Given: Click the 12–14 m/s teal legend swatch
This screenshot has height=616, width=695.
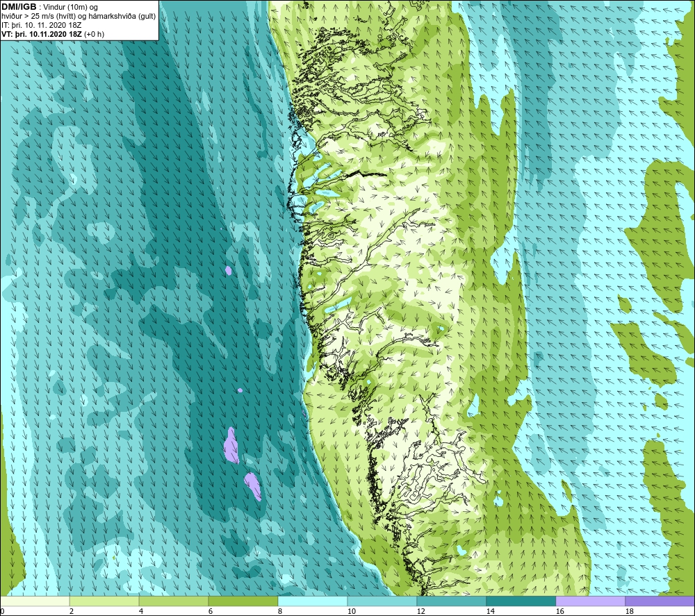Looking at the screenshot, I should tap(451, 601).
